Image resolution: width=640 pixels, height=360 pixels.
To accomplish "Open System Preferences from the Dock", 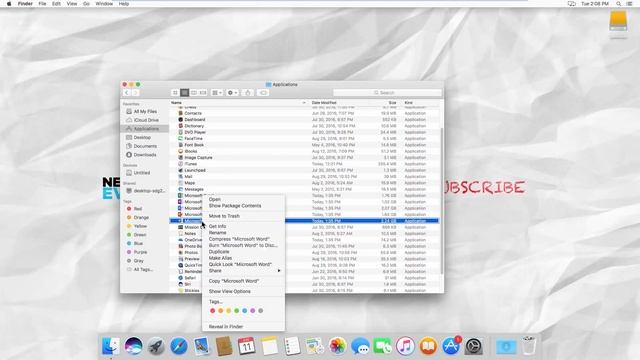I will [x=473, y=346].
